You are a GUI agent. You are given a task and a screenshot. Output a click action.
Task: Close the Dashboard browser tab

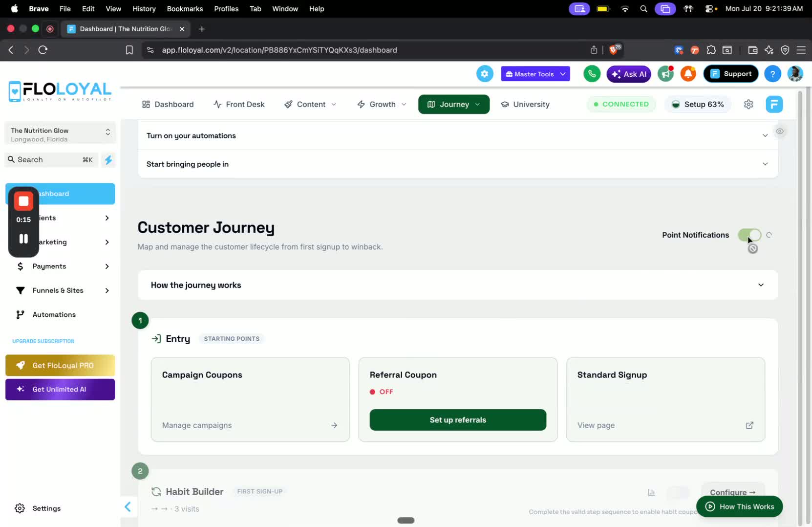(182, 29)
